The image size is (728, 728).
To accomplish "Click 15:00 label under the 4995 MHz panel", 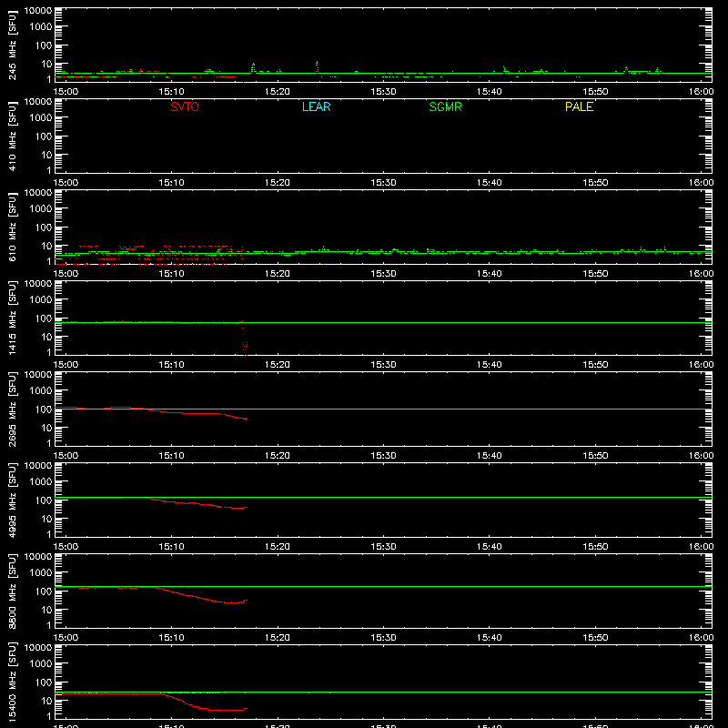I will pyautogui.click(x=66, y=547).
